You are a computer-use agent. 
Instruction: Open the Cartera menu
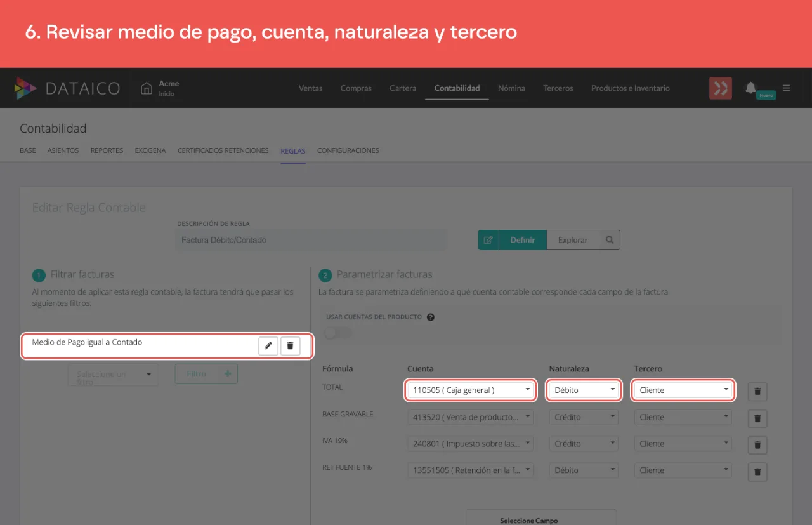click(x=403, y=88)
